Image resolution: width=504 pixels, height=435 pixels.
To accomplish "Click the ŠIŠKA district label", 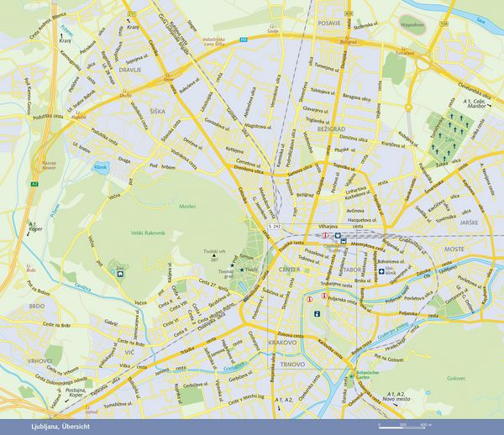I will (x=158, y=112).
